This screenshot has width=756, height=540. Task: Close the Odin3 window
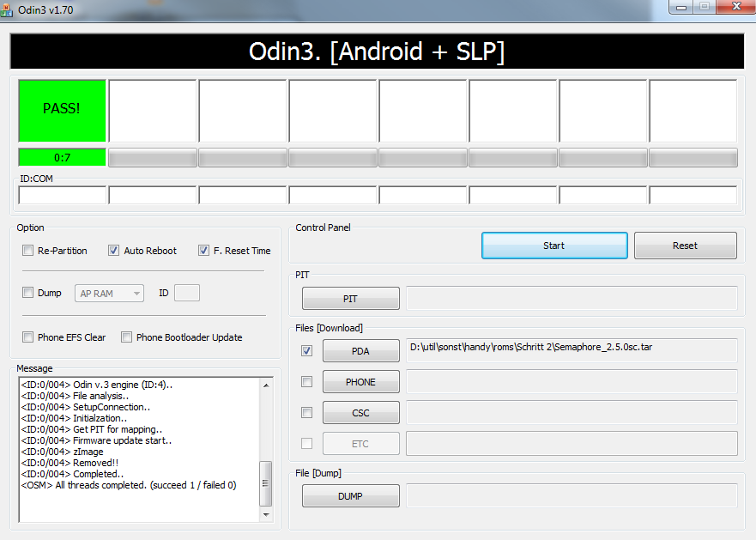[x=735, y=7]
